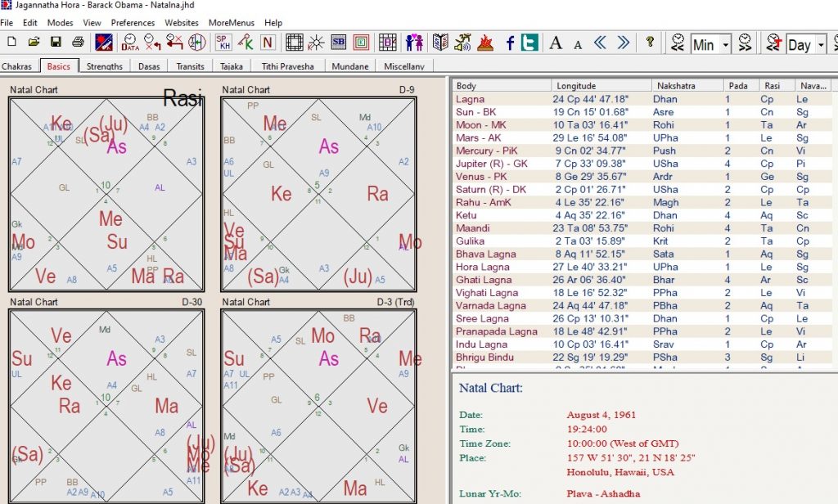
Task: Select the Sun - BK row
Action: (x=643, y=112)
